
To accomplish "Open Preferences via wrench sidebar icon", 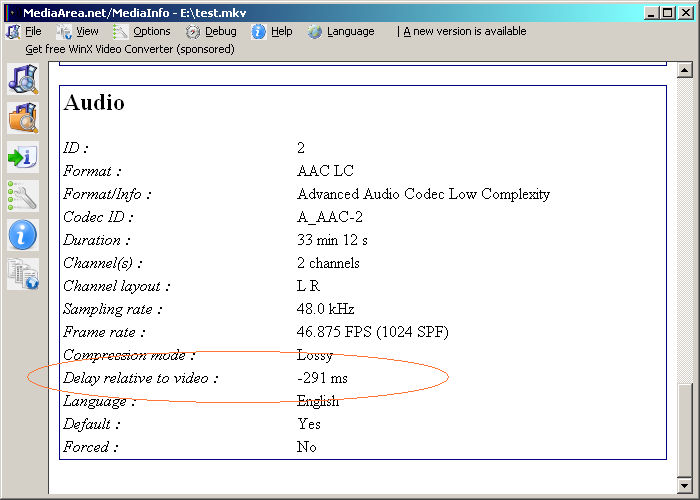I will pos(23,196).
